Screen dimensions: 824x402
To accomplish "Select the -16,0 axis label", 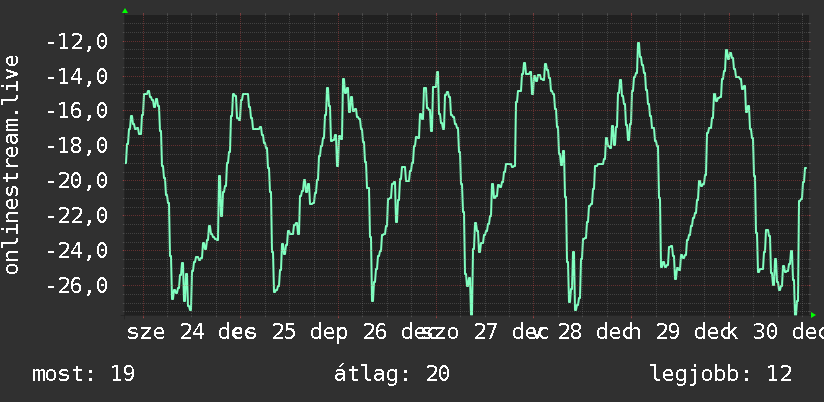I will coord(77,111).
